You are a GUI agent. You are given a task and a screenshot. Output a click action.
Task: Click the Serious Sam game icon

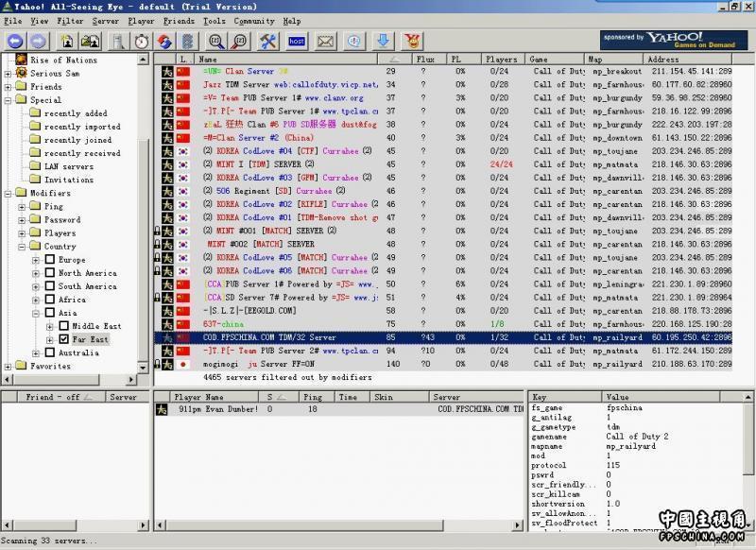point(21,73)
